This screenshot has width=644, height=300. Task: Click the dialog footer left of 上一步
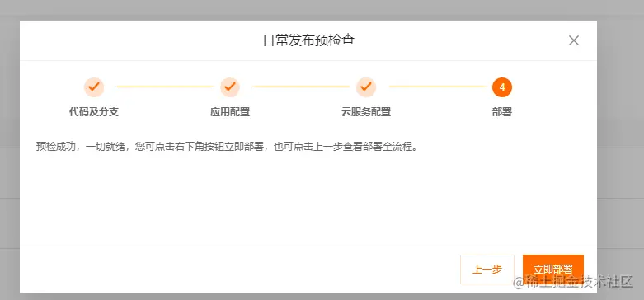238,270
